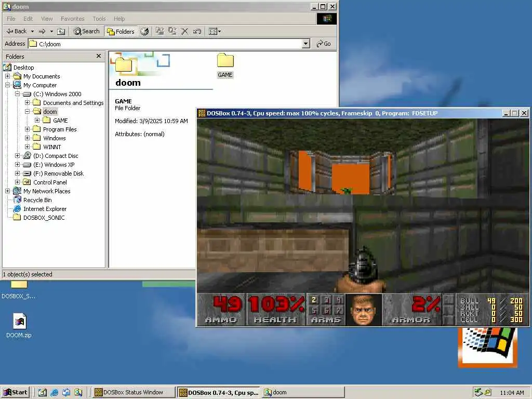Expand the Program Files node
This screenshot has width=532, height=399.
[x=28, y=129]
